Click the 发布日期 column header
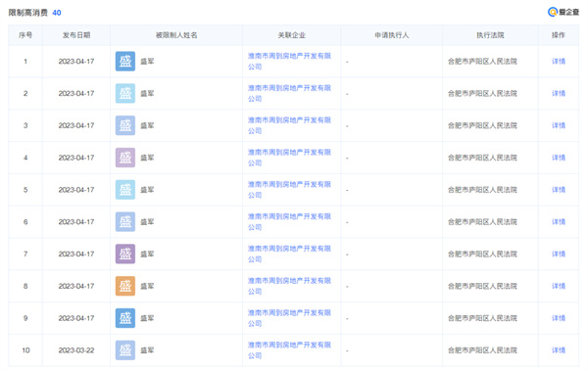 point(76,35)
